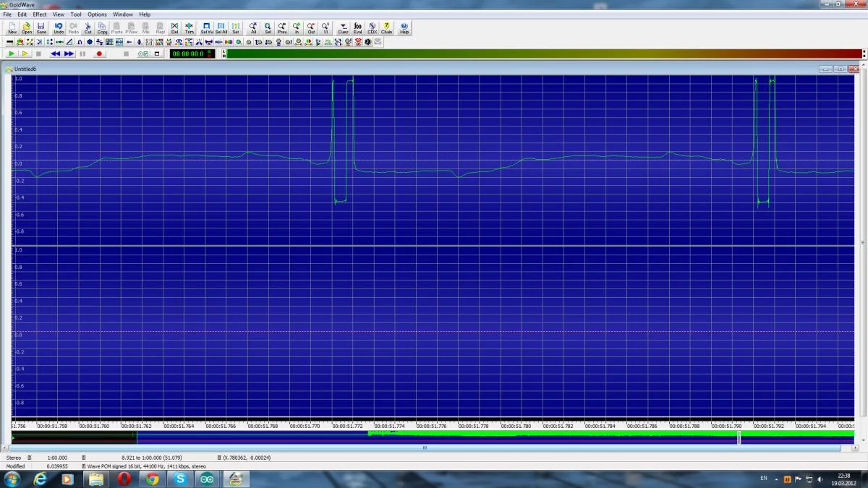Click the Help toolbar button
This screenshot has width=868, height=488.
point(404,28)
